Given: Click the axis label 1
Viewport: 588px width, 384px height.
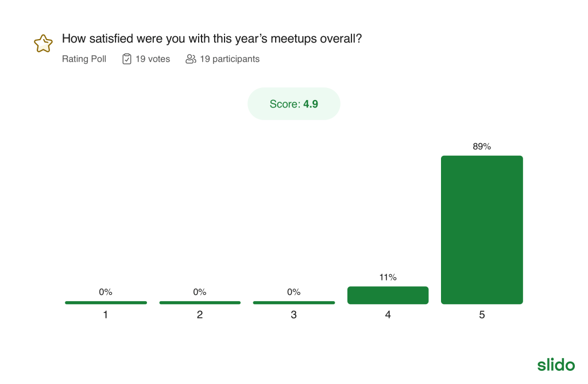Looking at the screenshot, I should point(106,315).
